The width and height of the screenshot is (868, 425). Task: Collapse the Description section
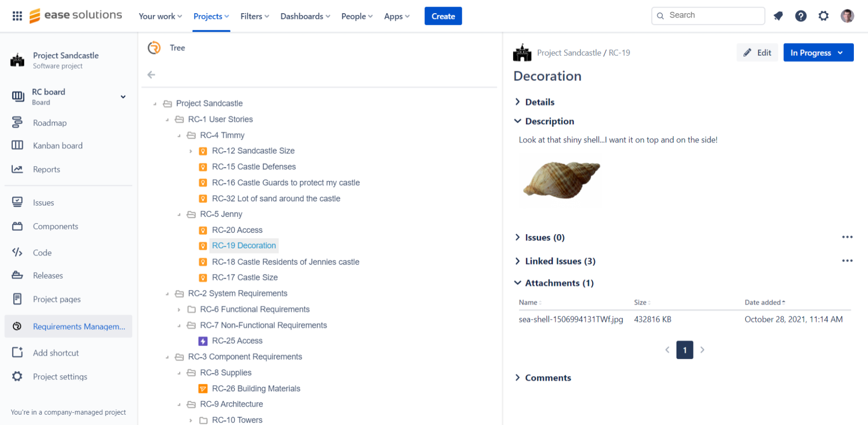[x=517, y=121]
